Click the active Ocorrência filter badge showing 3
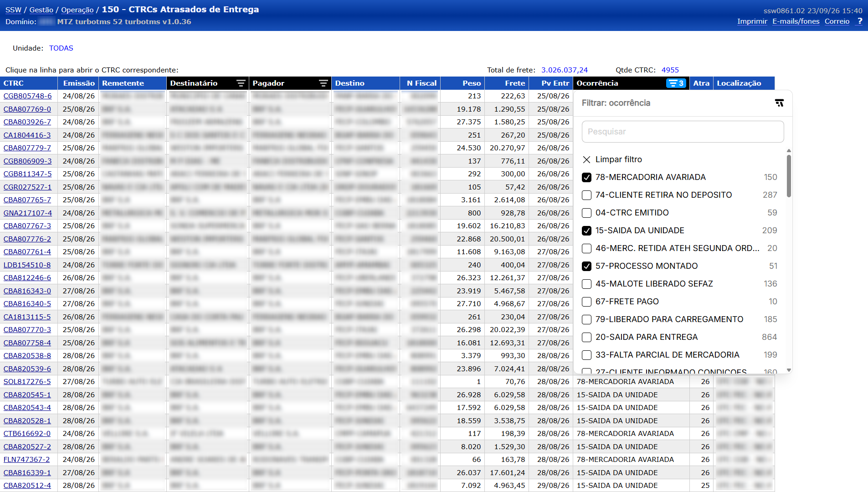The width and height of the screenshot is (868, 492). (676, 83)
